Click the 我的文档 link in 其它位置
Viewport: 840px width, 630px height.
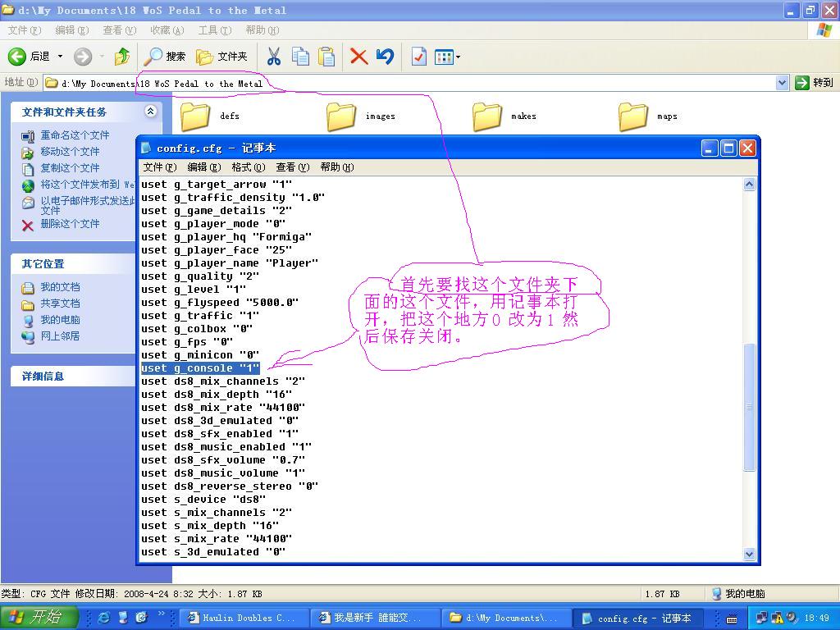60,287
